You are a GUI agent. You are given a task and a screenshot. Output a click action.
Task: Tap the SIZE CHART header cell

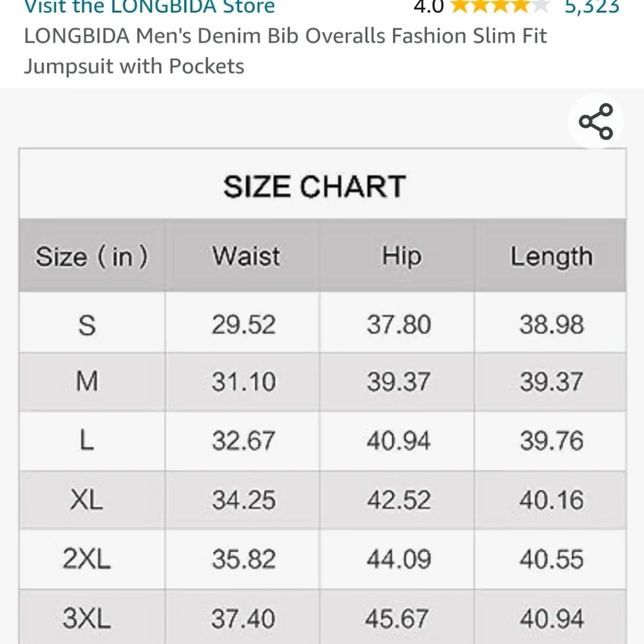315,186
